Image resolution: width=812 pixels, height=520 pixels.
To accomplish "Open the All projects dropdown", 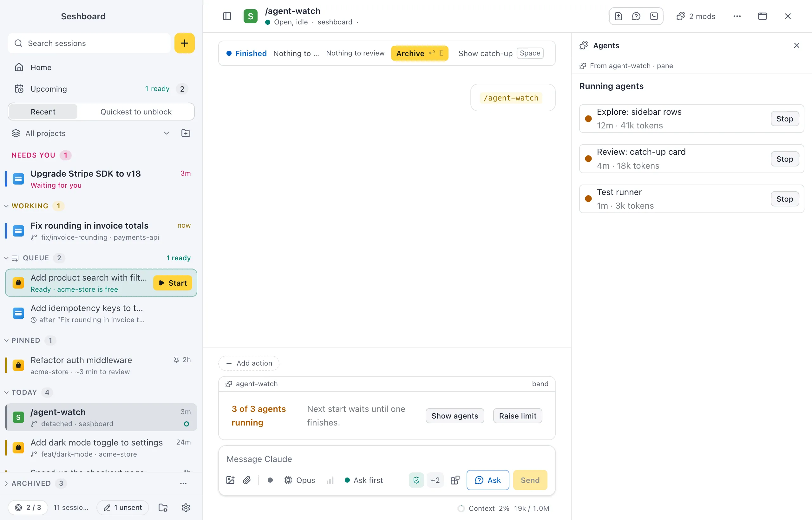I will (90, 133).
